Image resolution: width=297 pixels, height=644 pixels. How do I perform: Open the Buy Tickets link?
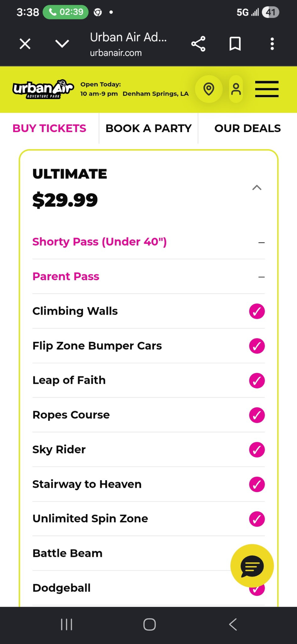(49, 128)
